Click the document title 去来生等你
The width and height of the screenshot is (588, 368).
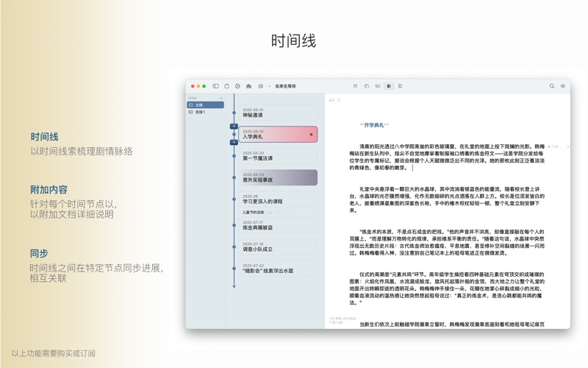tap(285, 86)
